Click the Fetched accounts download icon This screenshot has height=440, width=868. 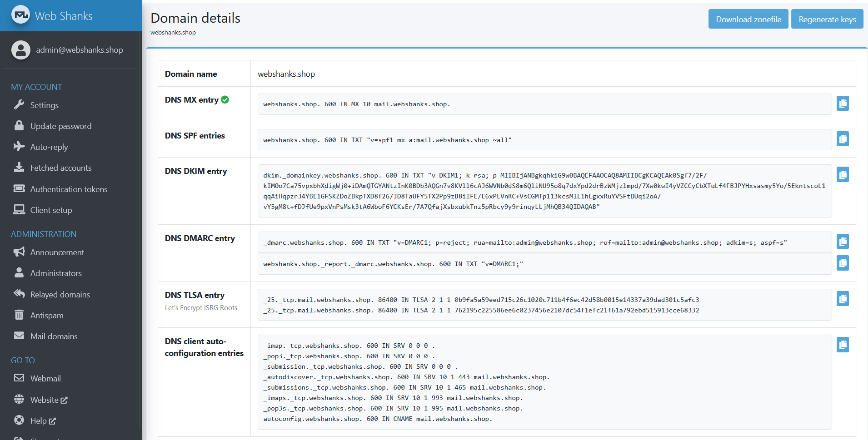[19, 168]
